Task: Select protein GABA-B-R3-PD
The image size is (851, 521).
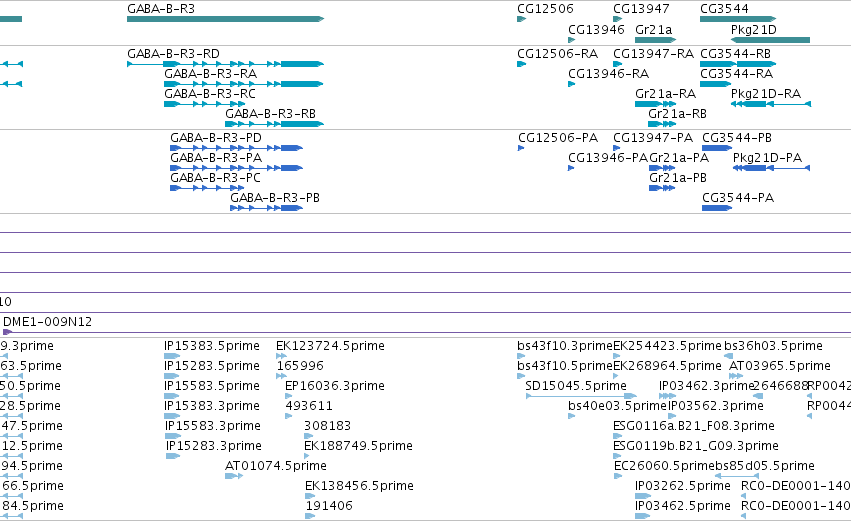Action: pos(236,148)
